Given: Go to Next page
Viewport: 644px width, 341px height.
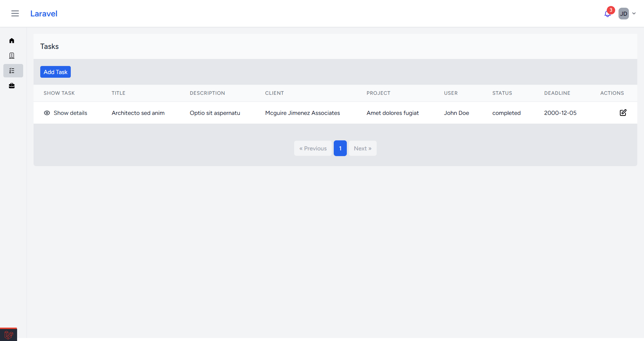Looking at the screenshot, I should (363, 148).
